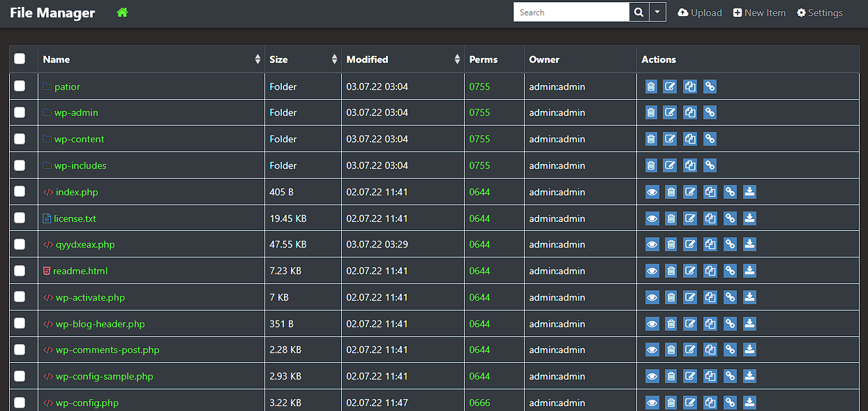Image resolution: width=868 pixels, height=411 pixels.
Task: Select the wp-config.php row checkbox
Action: pyautogui.click(x=20, y=403)
